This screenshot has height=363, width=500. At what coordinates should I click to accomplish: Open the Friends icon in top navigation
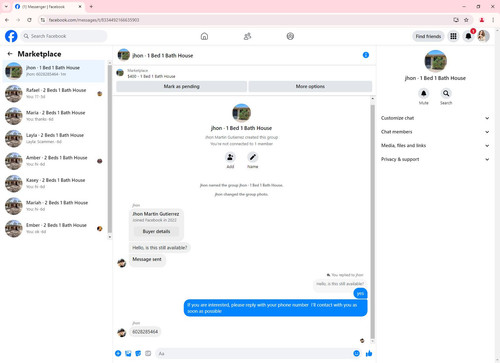pyautogui.click(x=247, y=36)
